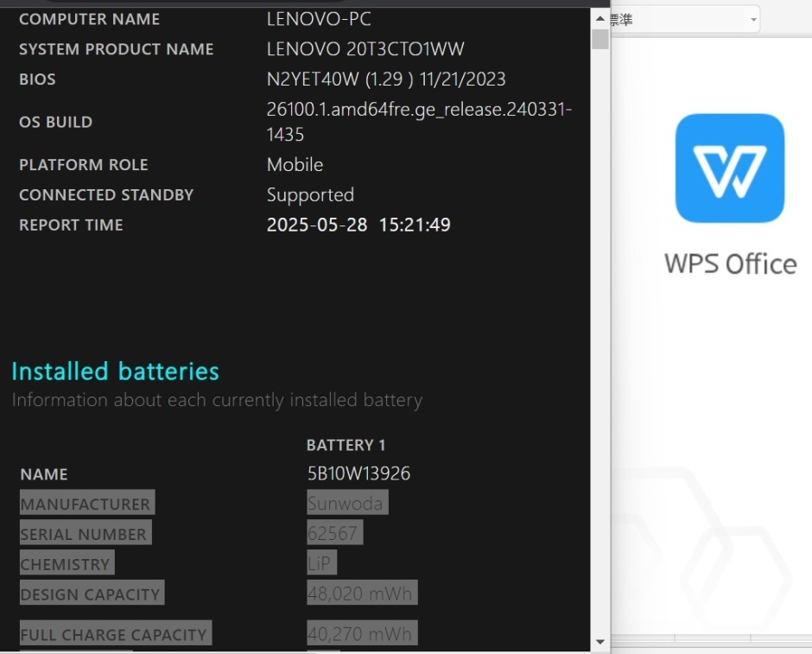Click the scrollbar up arrow in battery report
The height and width of the screenshot is (654, 812).
coord(600,19)
